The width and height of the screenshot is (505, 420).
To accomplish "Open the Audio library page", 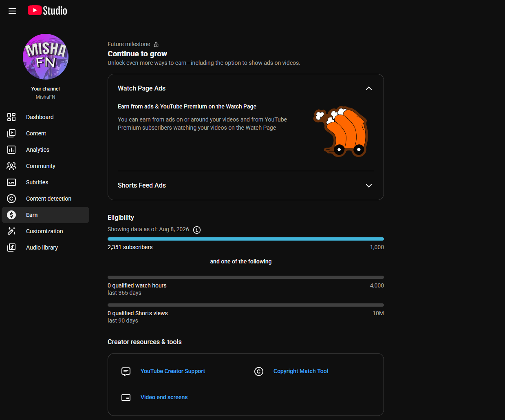I will tap(45, 248).
